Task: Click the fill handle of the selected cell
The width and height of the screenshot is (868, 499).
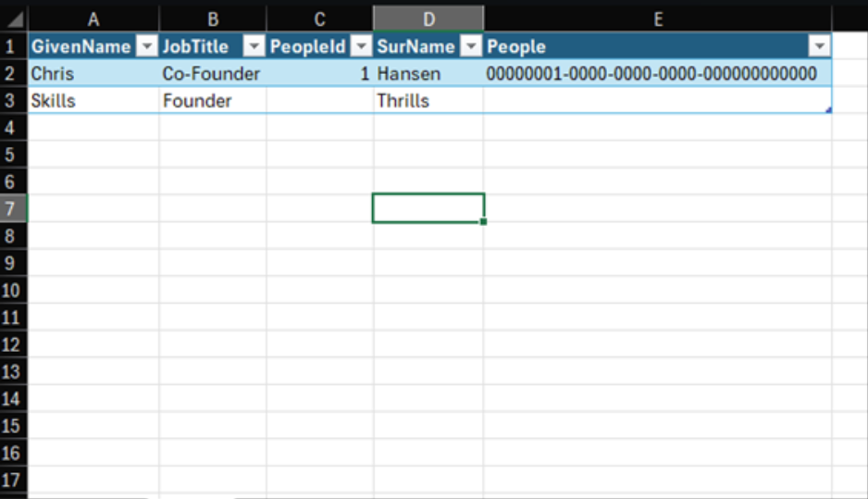Action: click(x=483, y=222)
